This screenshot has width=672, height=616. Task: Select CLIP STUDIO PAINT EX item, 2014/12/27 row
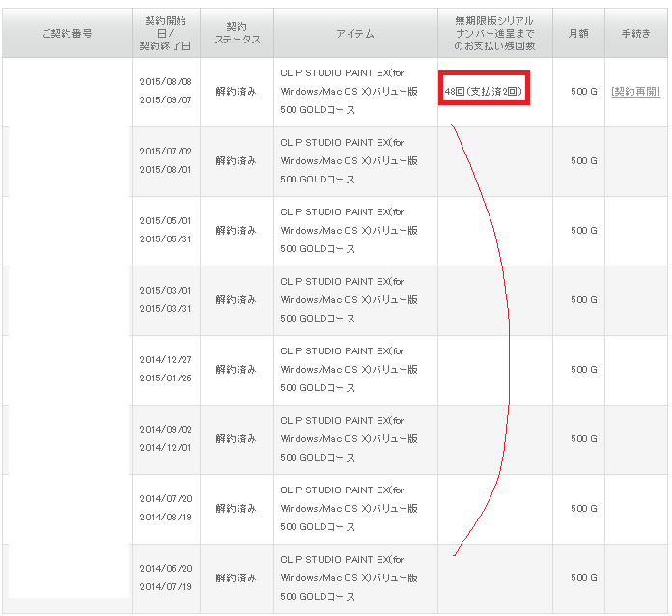coord(349,369)
